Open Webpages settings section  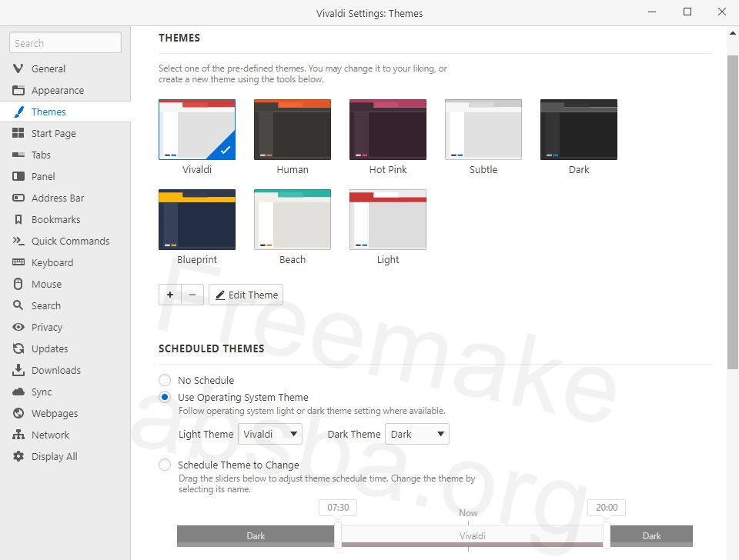point(65,414)
